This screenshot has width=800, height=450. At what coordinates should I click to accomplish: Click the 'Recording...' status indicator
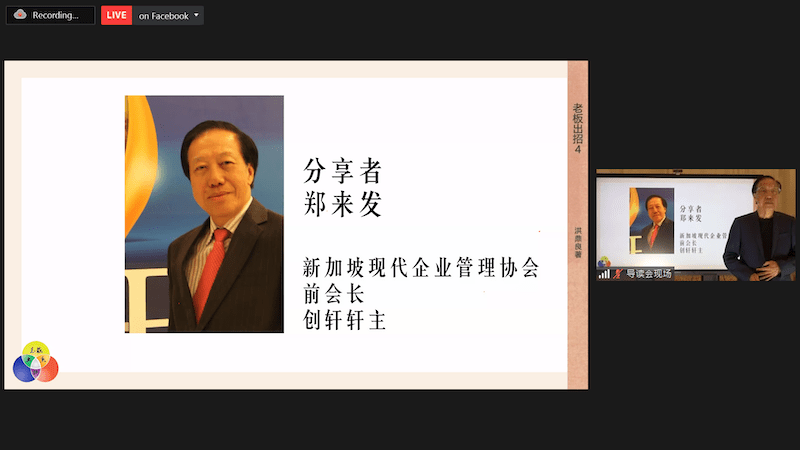(55, 15)
